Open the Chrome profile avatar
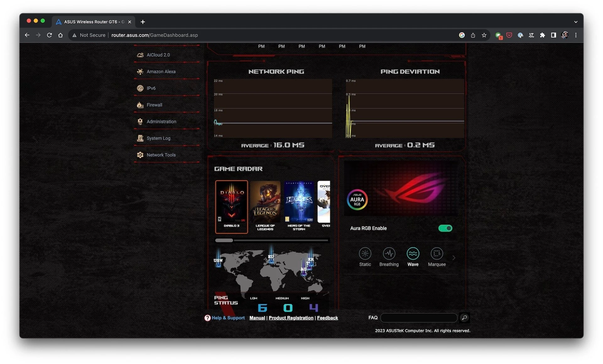 click(x=565, y=35)
